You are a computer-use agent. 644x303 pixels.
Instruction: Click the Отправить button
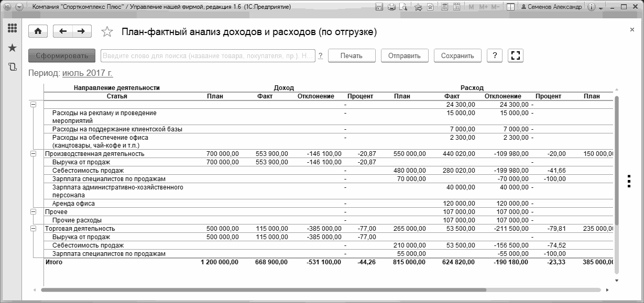tap(405, 55)
